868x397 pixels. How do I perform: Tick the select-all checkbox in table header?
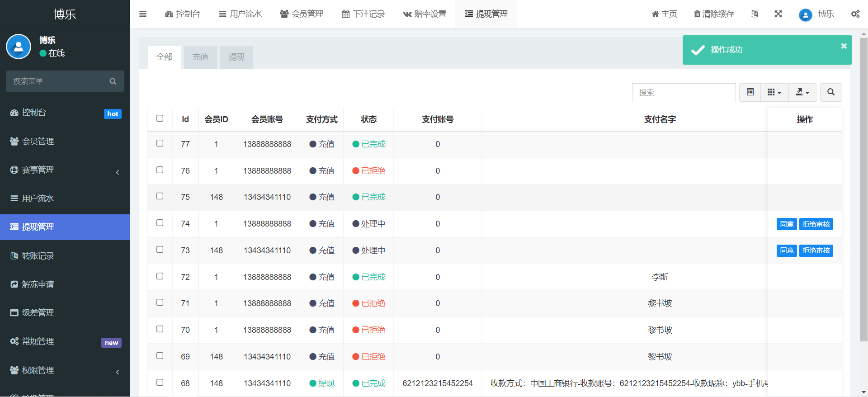pyautogui.click(x=160, y=118)
